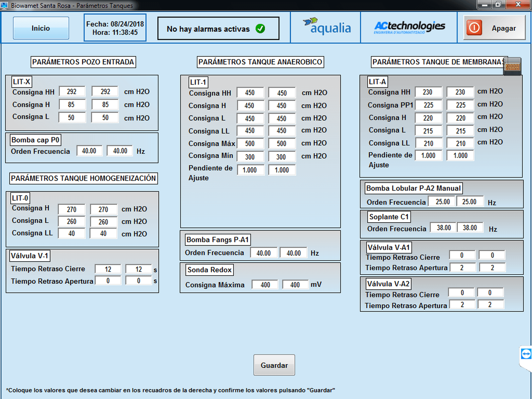Go to Inicio screen
Screen dimensions: 532x399
(x=41, y=28)
